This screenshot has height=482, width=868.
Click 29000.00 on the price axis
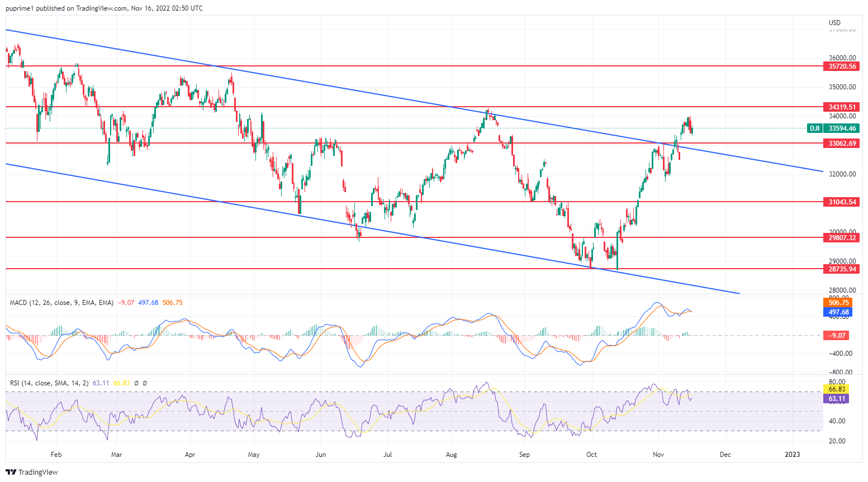(842, 261)
